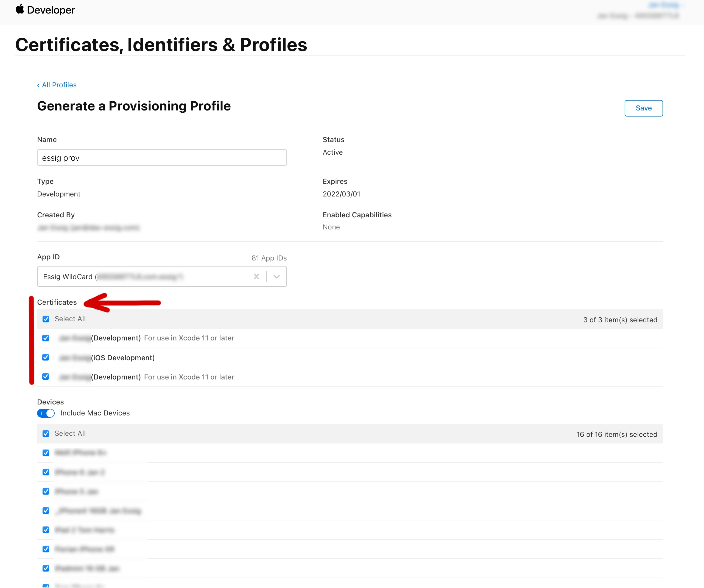Go back to All Profiles
This screenshot has height=588, width=704.
click(x=57, y=85)
